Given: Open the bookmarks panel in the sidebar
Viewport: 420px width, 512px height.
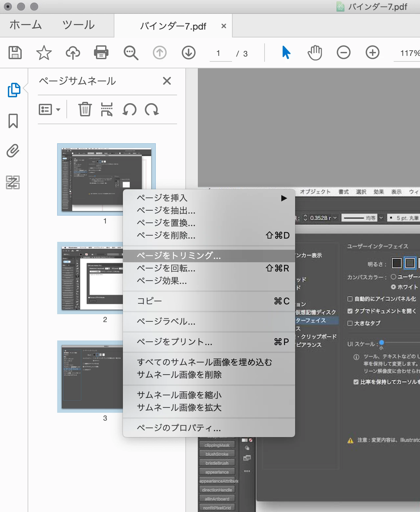Looking at the screenshot, I should click(x=13, y=121).
